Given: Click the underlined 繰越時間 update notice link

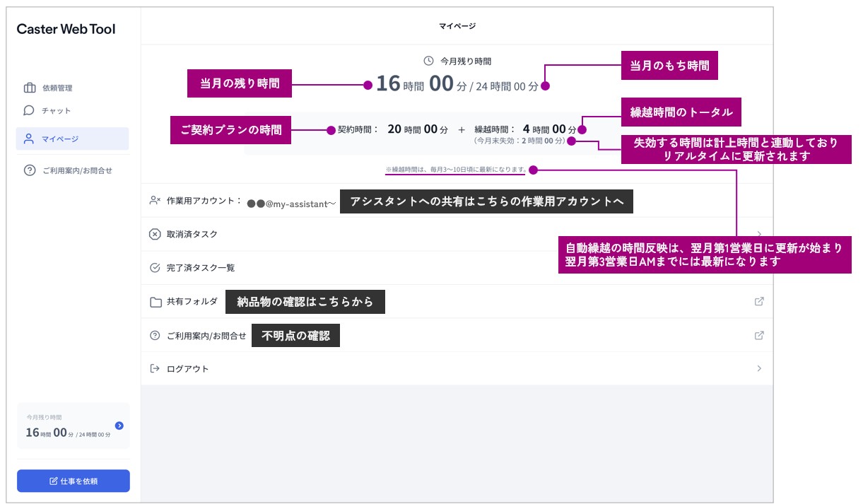Looking at the screenshot, I should point(455,170).
